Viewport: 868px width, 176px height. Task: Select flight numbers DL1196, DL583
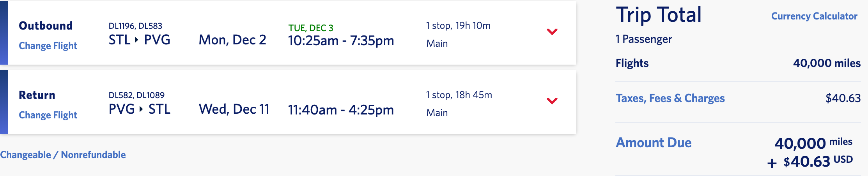[x=135, y=26]
